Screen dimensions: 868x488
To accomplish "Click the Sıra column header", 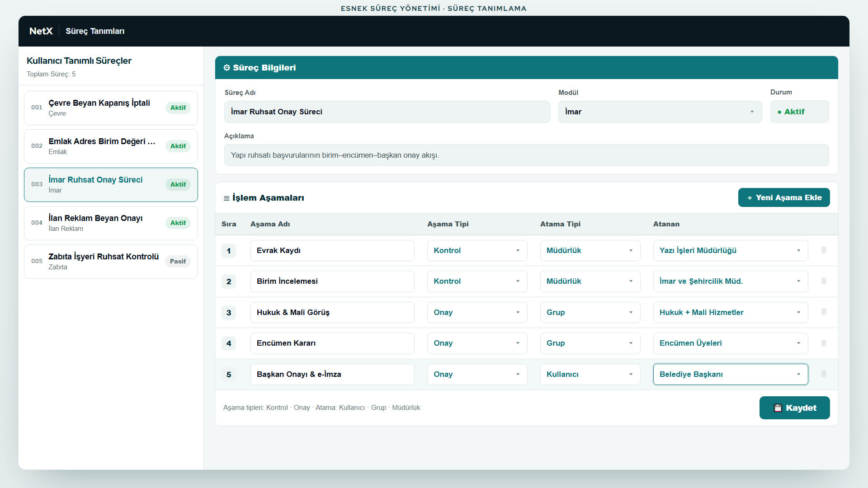I will click(x=229, y=224).
